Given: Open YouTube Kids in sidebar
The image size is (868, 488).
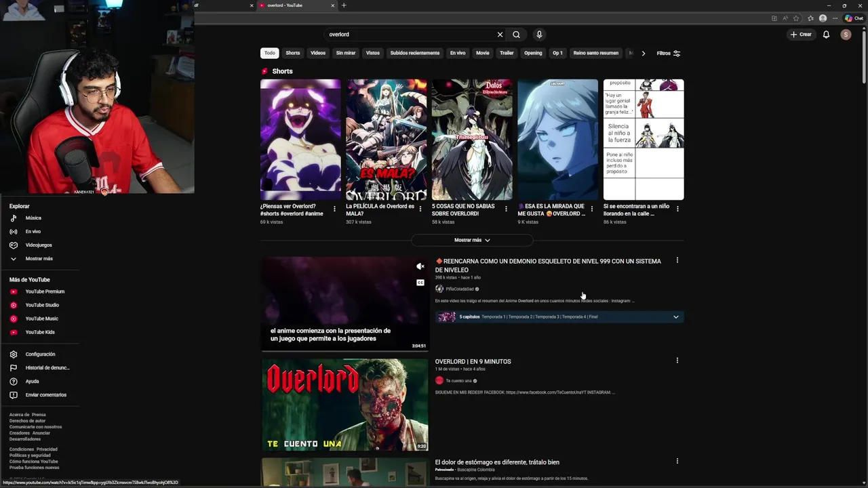Looking at the screenshot, I should [40, 332].
